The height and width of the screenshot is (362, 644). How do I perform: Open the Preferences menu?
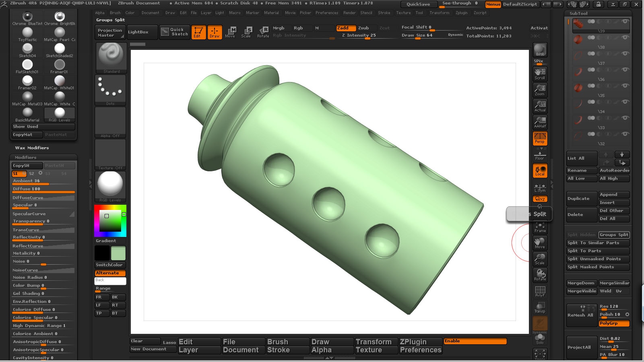327,13
